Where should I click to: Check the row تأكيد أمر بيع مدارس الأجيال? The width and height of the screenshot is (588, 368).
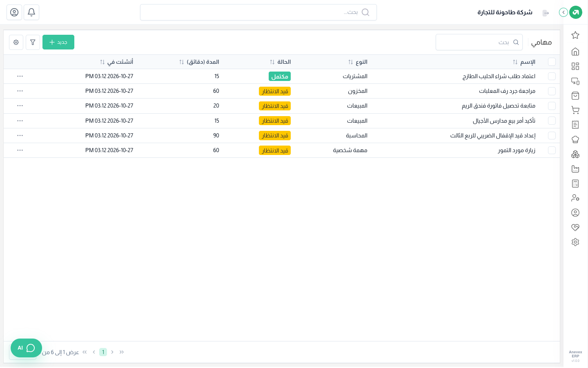tap(552, 121)
